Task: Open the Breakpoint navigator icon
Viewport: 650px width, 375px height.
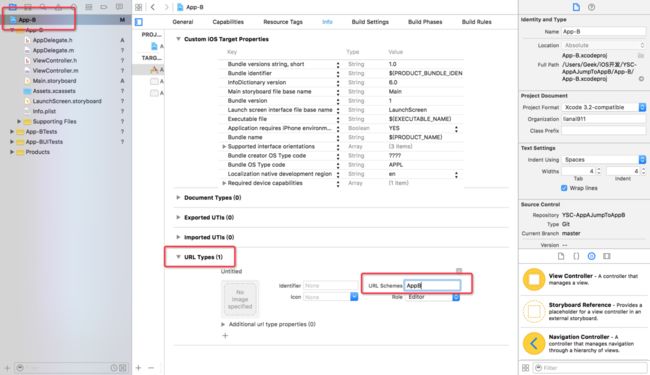Action: [x=104, y=7]
